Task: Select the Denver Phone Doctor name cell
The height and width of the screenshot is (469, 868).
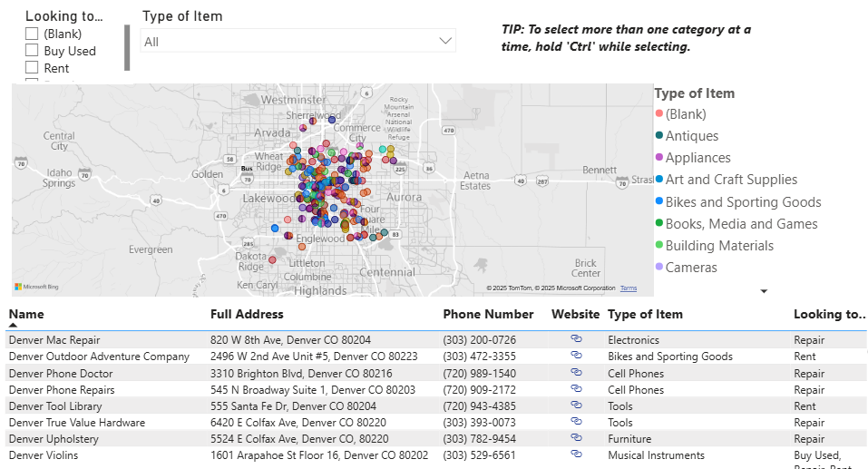Action: 61,374
